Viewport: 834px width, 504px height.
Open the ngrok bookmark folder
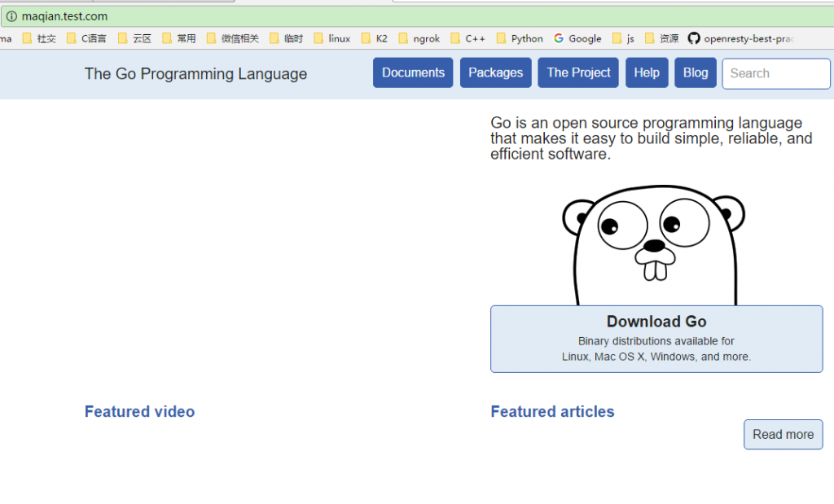click(419, 38)
